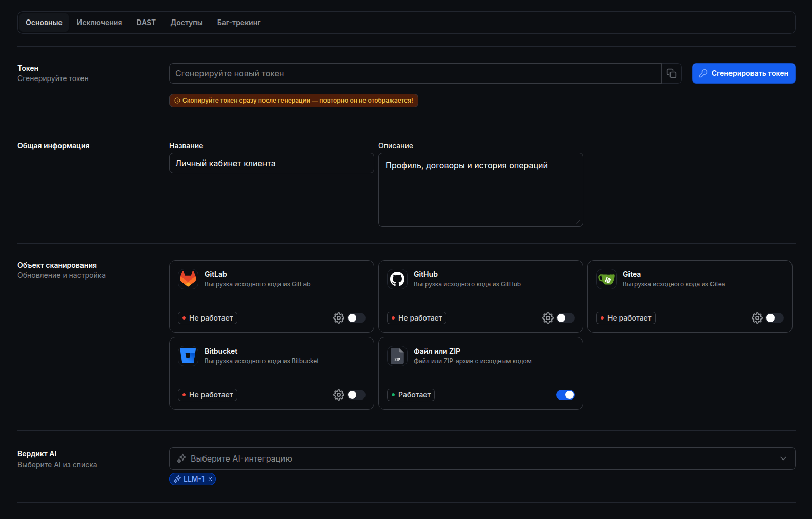
Task: Open the Исключения tab
Action: click(99, 23)
